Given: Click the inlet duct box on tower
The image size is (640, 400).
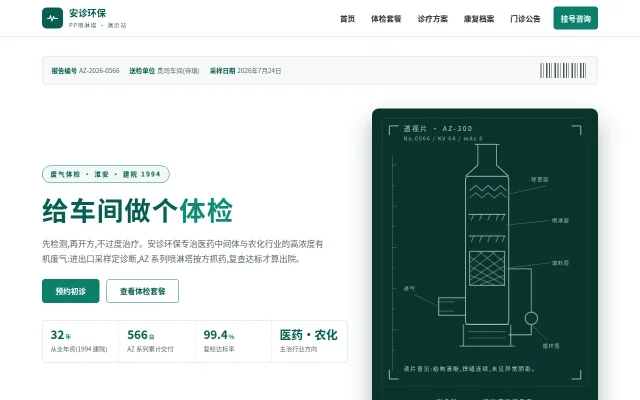Looking at the screenshot, I should tap(451, 306).
